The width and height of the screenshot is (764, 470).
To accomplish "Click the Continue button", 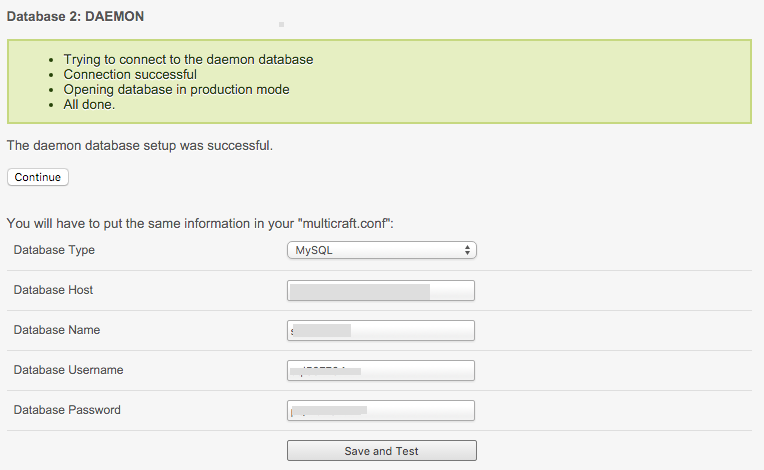I will coord(38,177).
